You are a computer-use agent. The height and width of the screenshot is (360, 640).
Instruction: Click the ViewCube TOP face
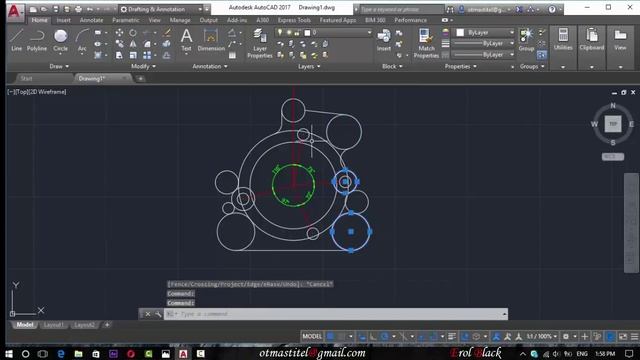click(613, 124)
